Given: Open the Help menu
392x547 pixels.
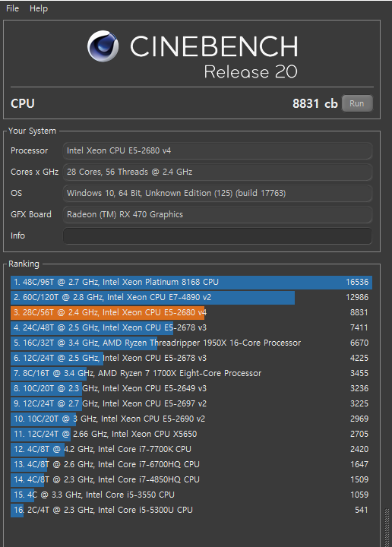Looking at the screenshot, I should pyautogui.click(x=39, y=8).
